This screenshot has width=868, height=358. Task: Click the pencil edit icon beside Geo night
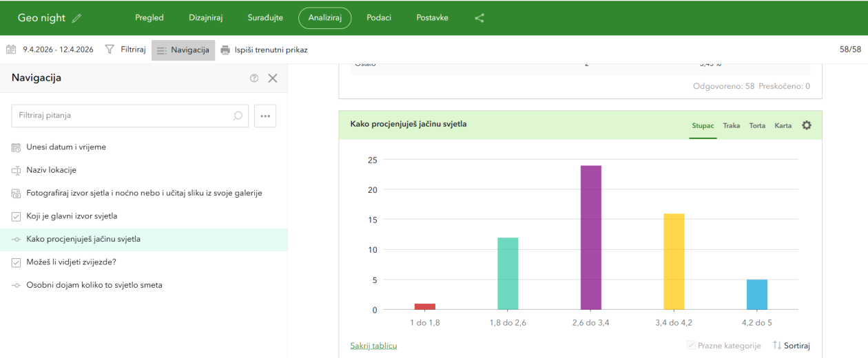(x=76, y=18)
